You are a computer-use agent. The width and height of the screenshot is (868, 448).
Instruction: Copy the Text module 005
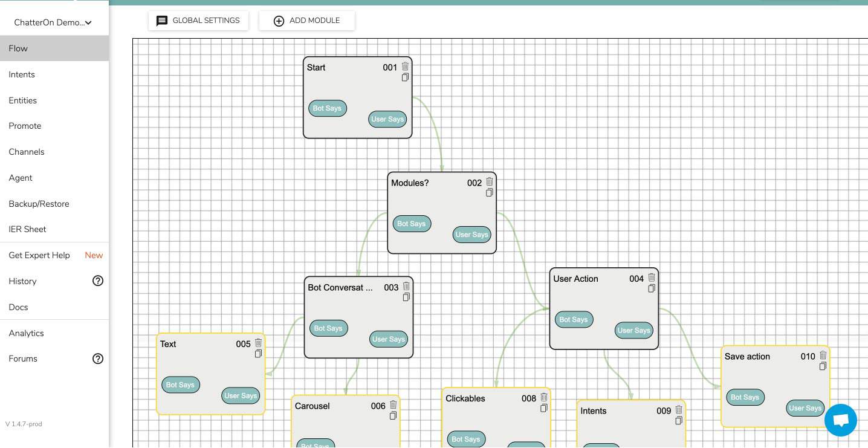[258, 354]
